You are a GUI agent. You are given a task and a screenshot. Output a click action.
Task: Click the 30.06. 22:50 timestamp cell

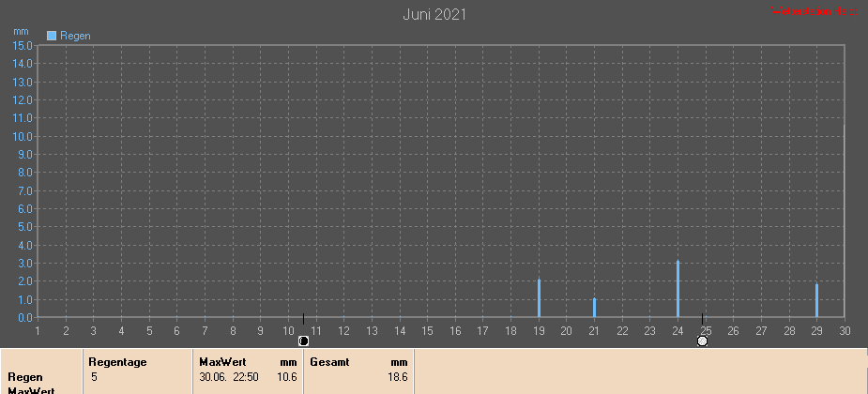tap(229, 377)
